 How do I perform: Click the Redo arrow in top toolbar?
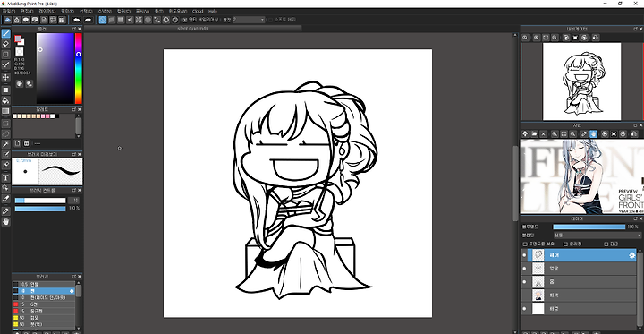coord(88,20)
